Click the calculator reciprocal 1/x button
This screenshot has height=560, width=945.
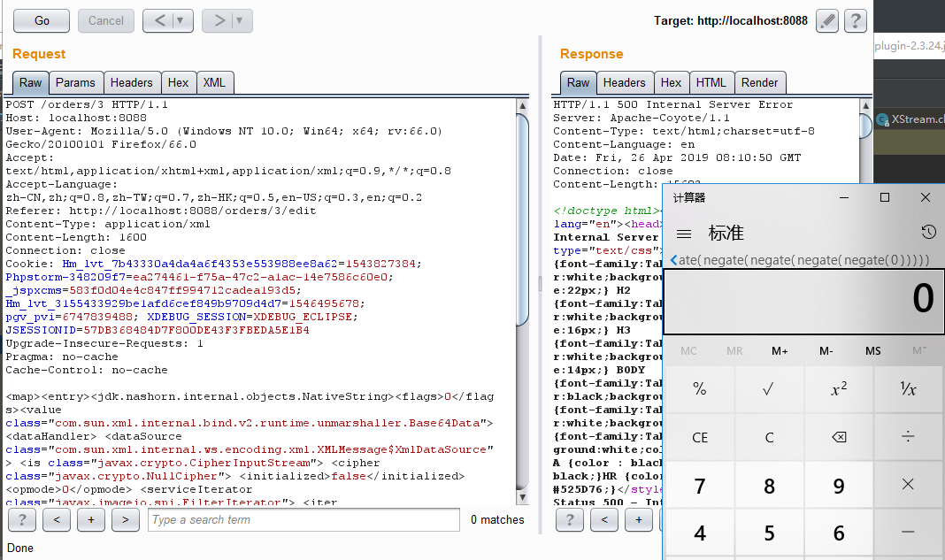click(x=908, y=389)
